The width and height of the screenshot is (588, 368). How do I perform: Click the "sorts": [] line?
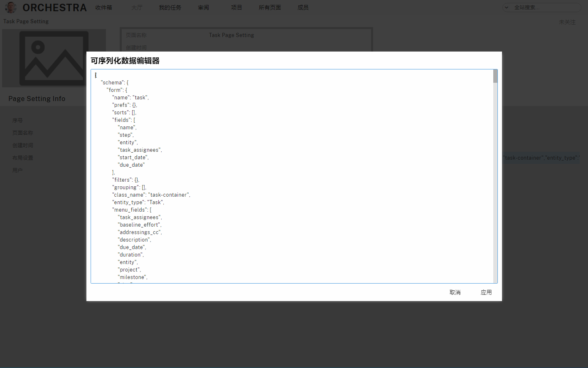point(124,113)
